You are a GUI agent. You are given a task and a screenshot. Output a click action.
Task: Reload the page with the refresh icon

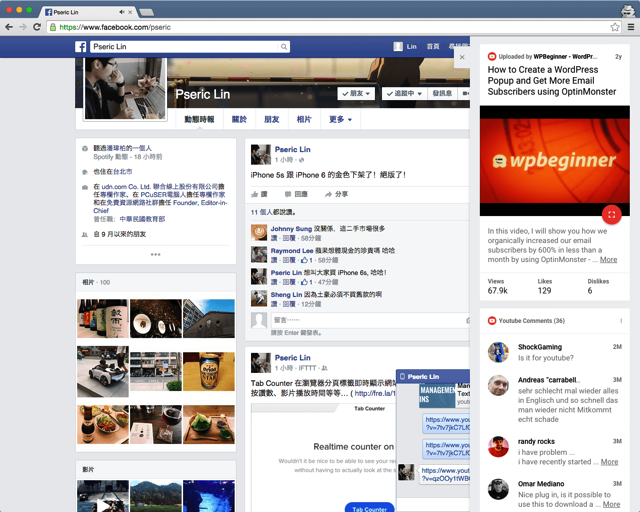coord(37,27)
